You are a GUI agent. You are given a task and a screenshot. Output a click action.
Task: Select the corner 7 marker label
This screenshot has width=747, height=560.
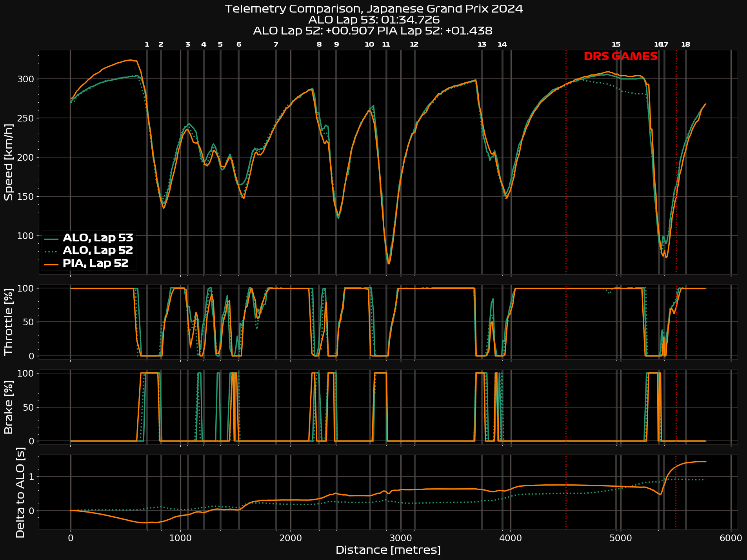(x=276, y=45)
